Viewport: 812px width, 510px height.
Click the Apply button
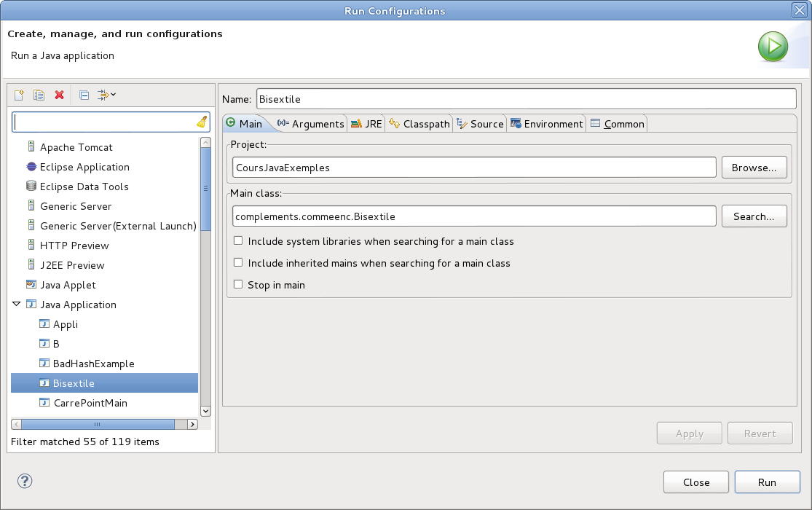coord(689,433)
